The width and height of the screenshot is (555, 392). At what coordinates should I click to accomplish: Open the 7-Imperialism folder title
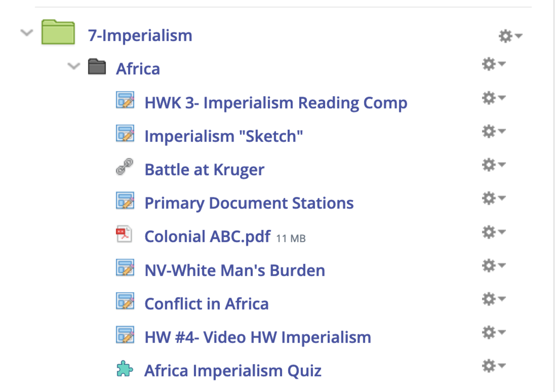click(x=140, y=36)
